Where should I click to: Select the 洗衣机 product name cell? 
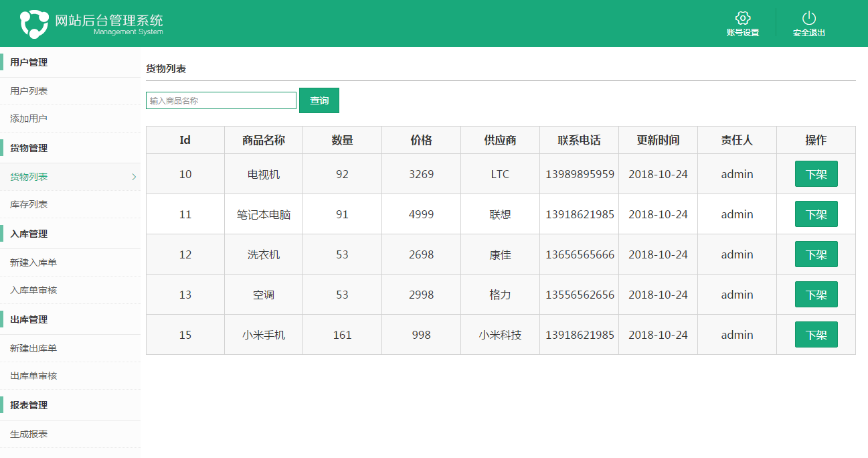pos(264,254)
